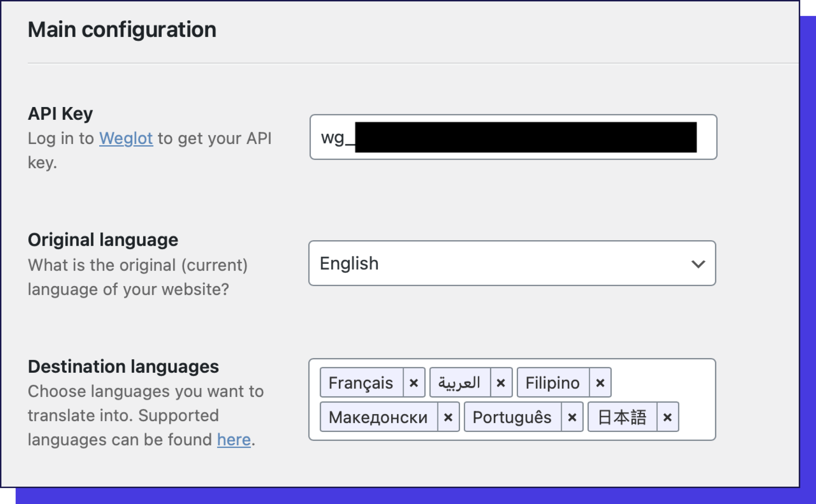Remove Français from destination languages
Image resolution: width=816 pixels, height=504 pixels.
414,383
